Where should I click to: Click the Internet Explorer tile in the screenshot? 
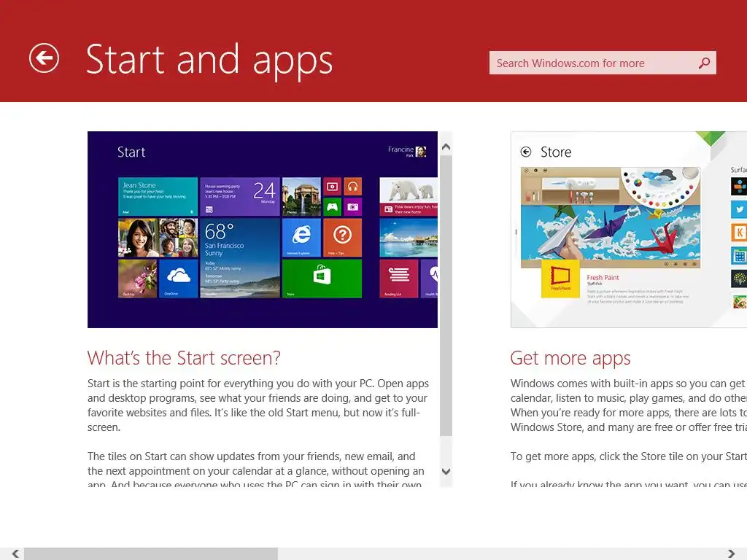[301, 237]
